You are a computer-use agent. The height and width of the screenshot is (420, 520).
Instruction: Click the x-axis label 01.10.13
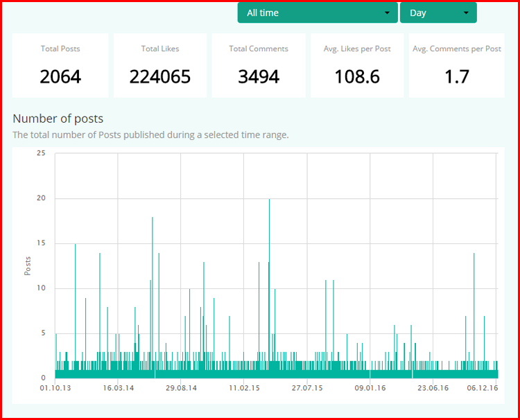pyautogui.click(x=55, y=388)
